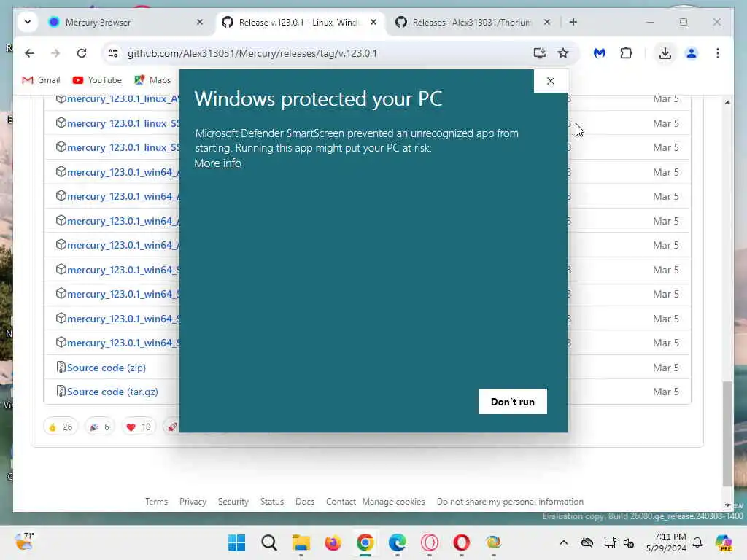Open the Terms footer link

pos(156,502)
